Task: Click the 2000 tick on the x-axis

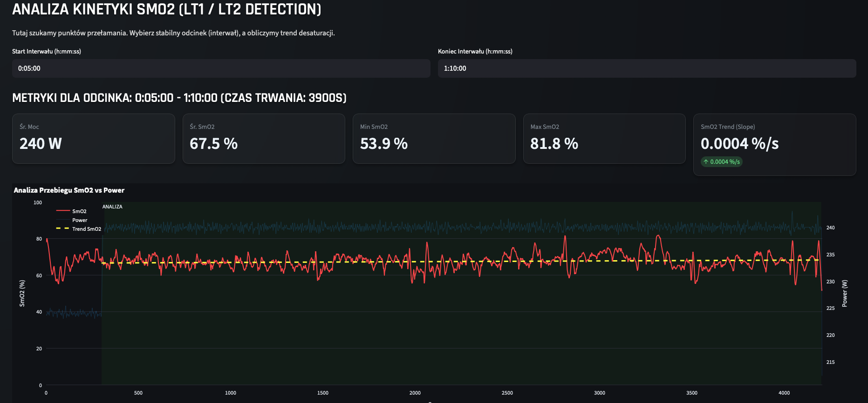Action: point(415,393)
